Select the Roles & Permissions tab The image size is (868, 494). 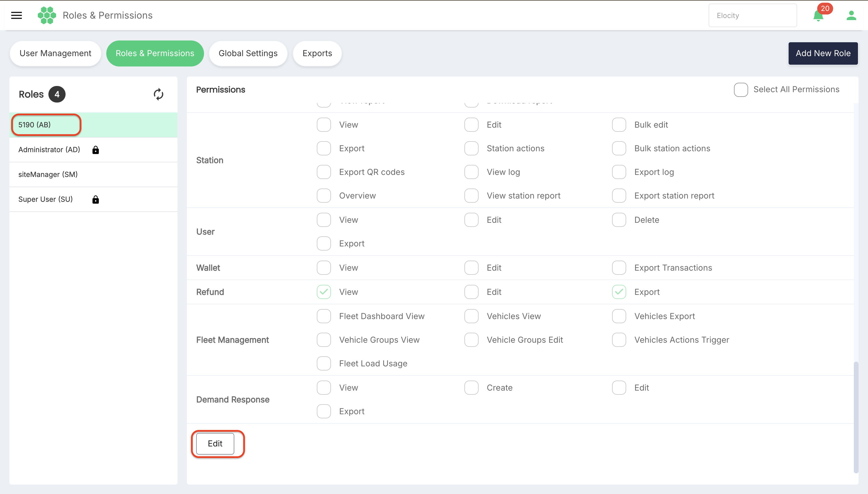tap(155, 53)
